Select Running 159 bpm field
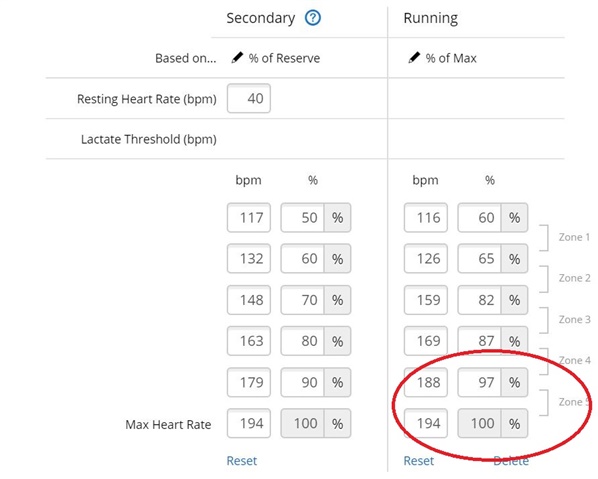598x479 pixels. [426, 300]
